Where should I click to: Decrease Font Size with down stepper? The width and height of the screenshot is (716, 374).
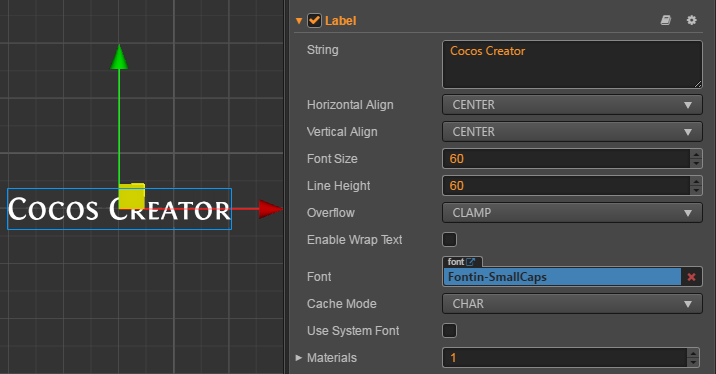696,163
